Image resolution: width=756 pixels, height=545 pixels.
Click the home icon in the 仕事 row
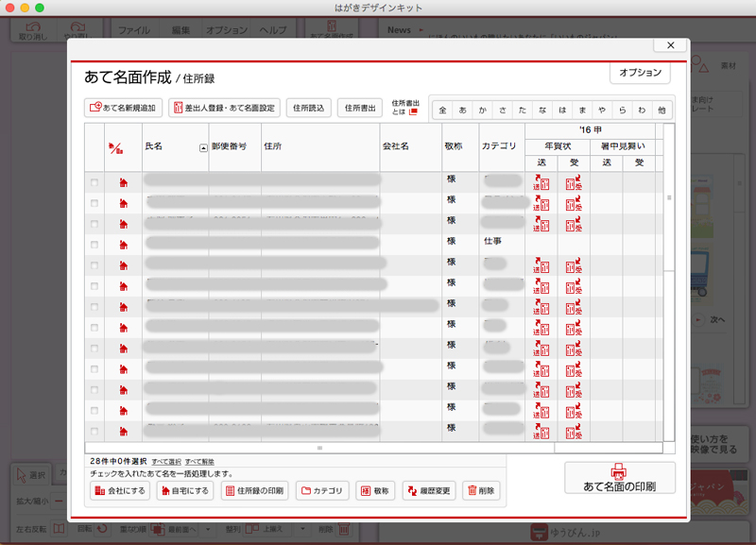[x=124, y=245]
